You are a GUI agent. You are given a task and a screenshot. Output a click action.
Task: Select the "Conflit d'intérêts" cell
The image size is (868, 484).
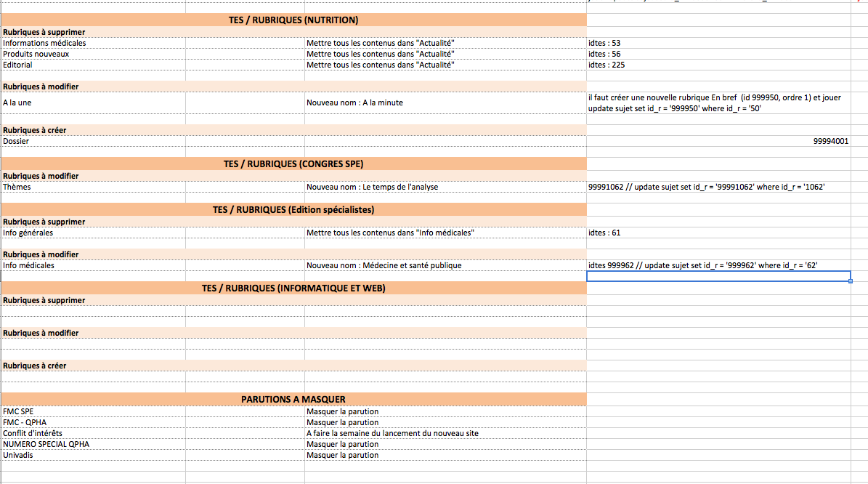point(32,433)
